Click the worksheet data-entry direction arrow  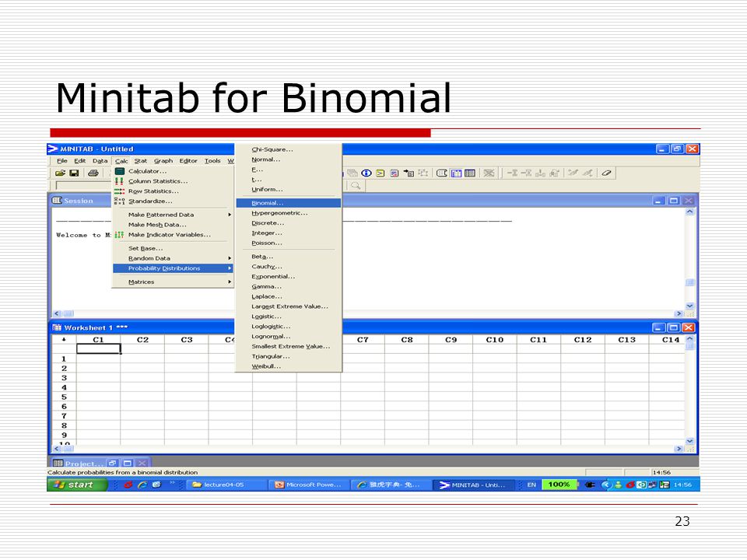tap(64, 340)
